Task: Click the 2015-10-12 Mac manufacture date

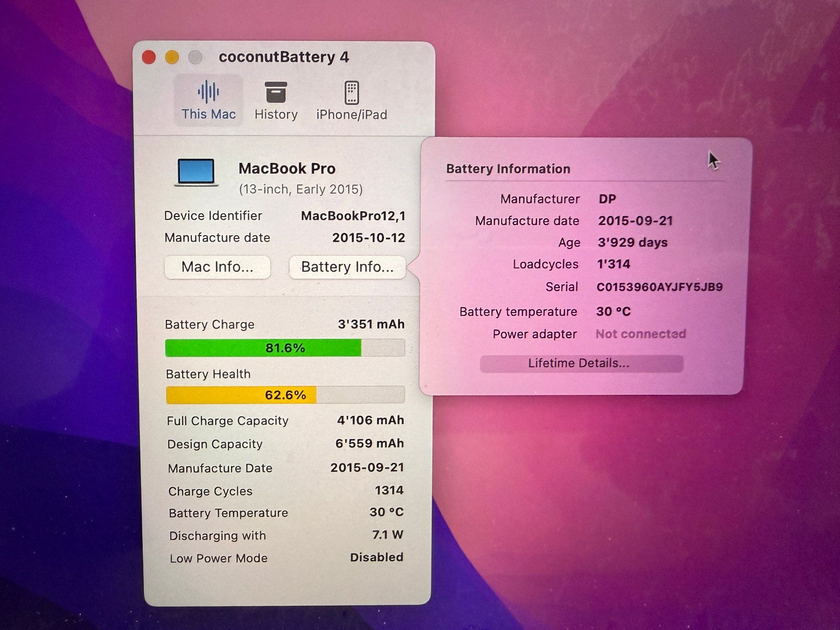Action: (x=369, y=238)
